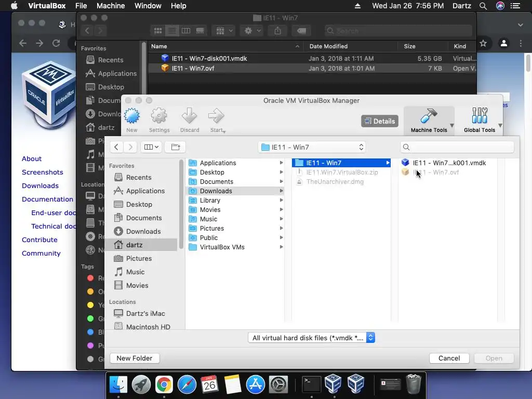Select the Global Tools icon
This screenshot has height=399, width=532.
coord(480,116)
